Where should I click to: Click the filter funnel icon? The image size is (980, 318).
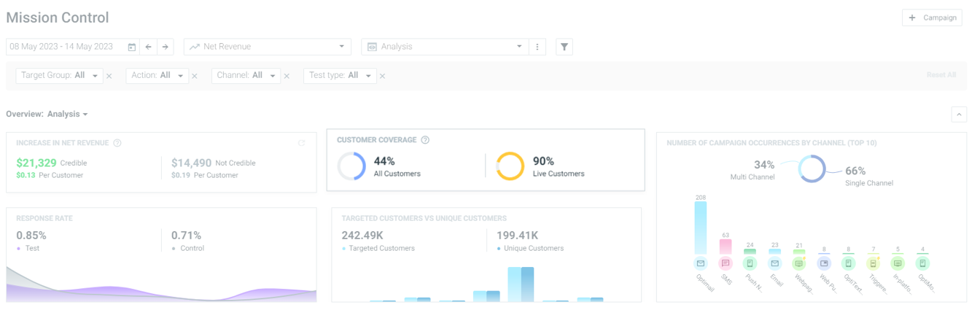[564, 47]
